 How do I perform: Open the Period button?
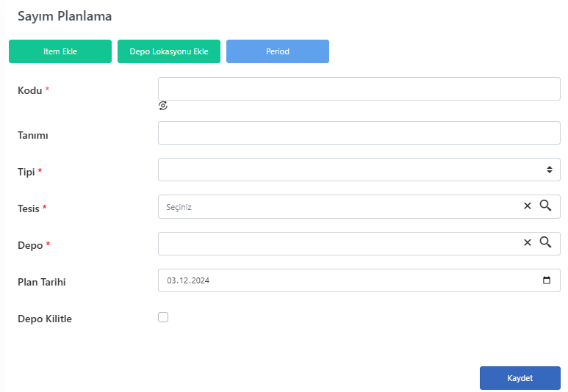(x=278, y=51)
